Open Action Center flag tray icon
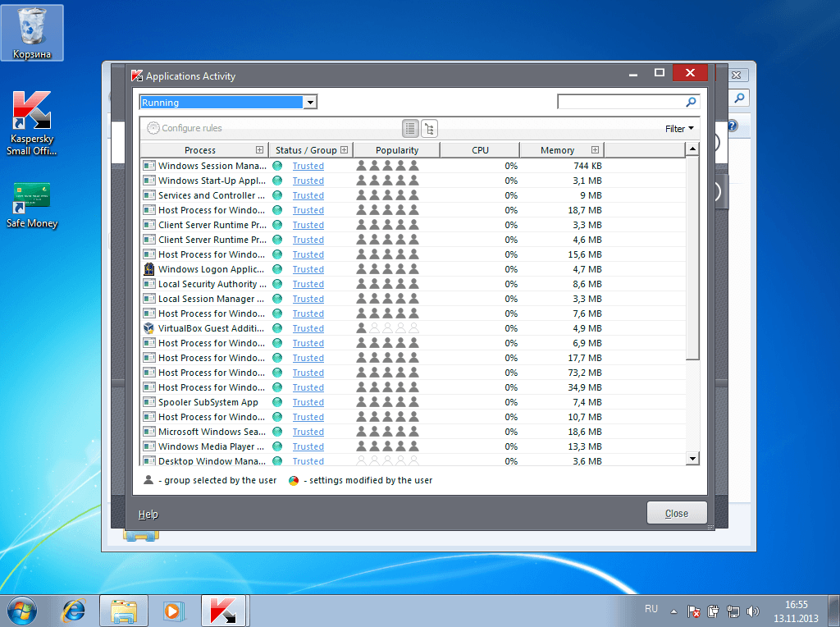840x627 pixels. pos(694,611)
